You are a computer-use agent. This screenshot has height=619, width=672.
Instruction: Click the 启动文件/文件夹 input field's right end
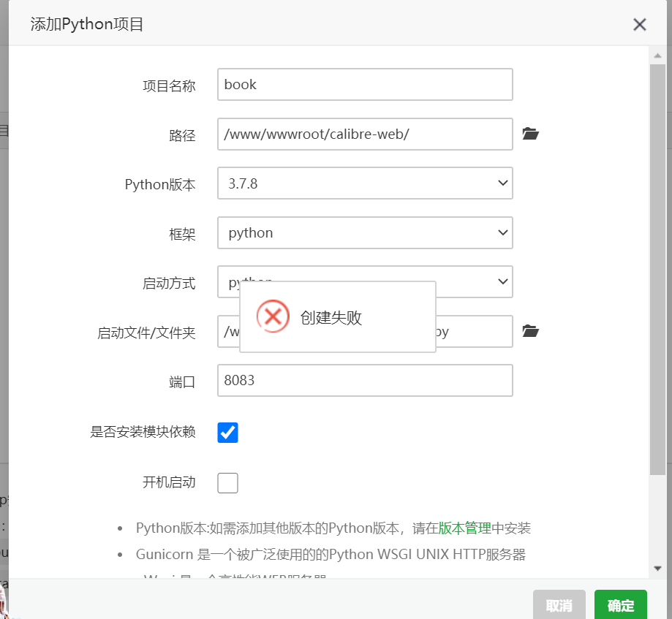[x=474, y=331]
